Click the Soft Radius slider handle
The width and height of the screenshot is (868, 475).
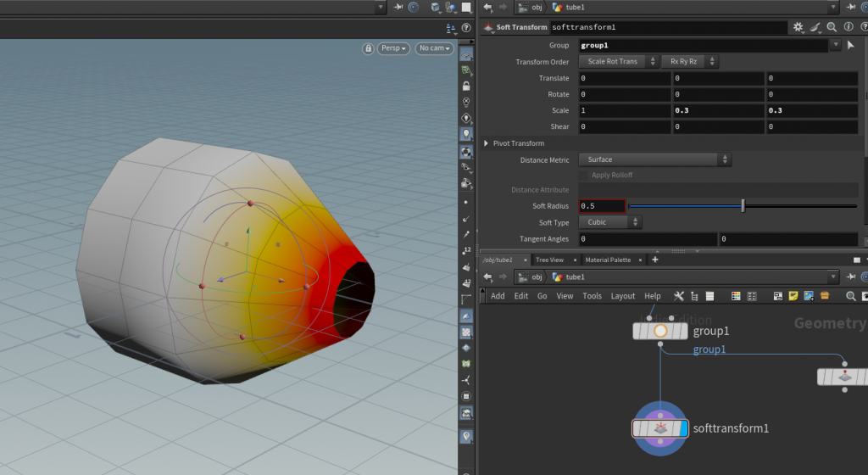(743, 205)
